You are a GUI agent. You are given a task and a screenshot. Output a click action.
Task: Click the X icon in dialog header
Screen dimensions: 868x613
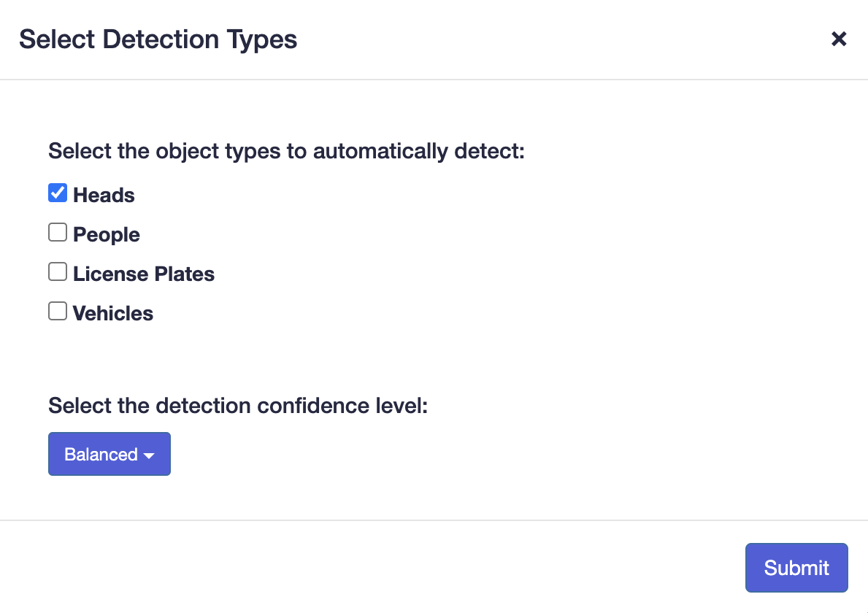pyautogui.click(x=839, y=39)
